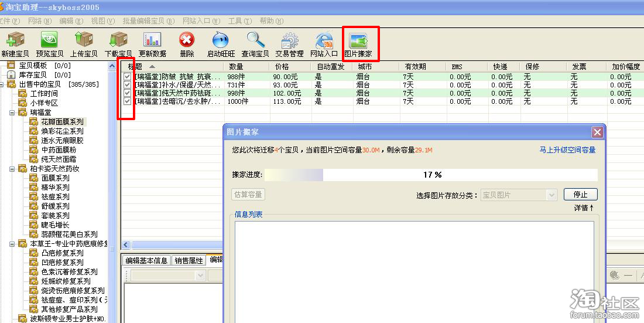Click the item list's horizontal scrollbar left arrow
The image size is (644, 323).
[x=126, y=245]
